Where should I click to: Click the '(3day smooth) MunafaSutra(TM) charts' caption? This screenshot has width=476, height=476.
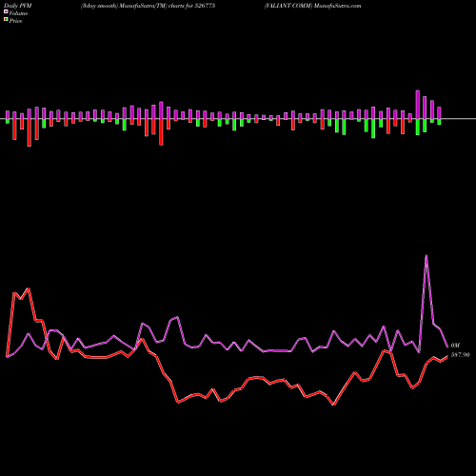[x=132, y=6]
